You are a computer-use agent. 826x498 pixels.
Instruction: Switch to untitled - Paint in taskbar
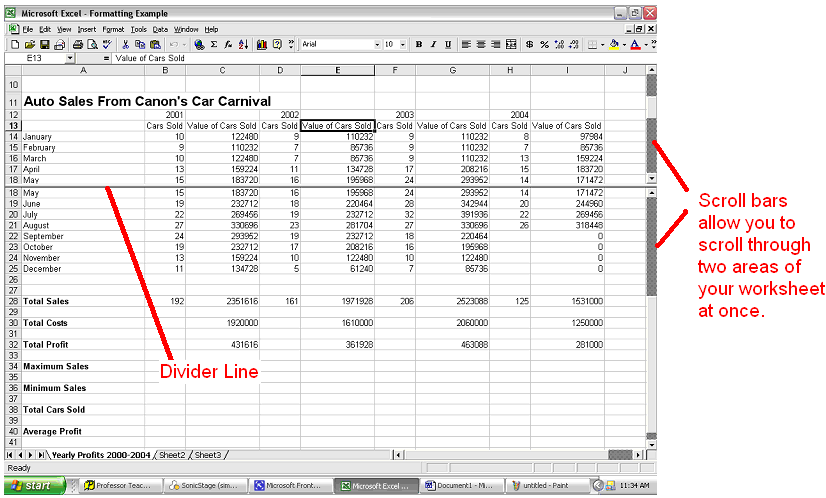coord(543,486)
